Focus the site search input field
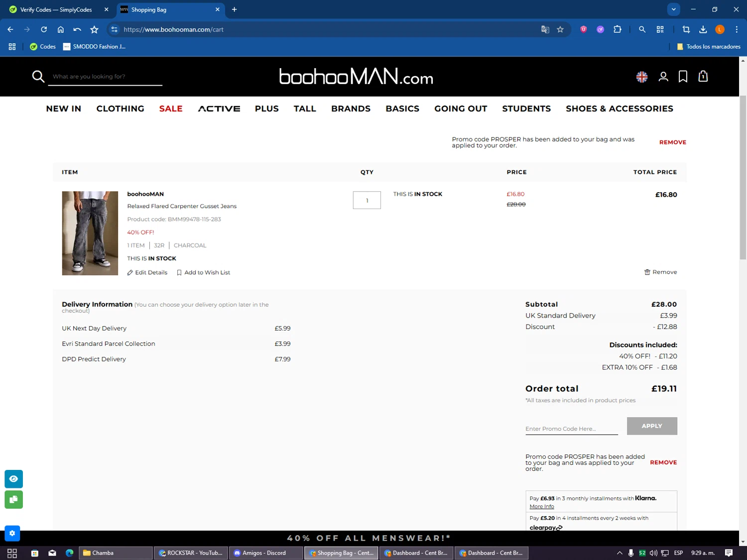The height and width of the screenshot is (560, 747). 105,77
